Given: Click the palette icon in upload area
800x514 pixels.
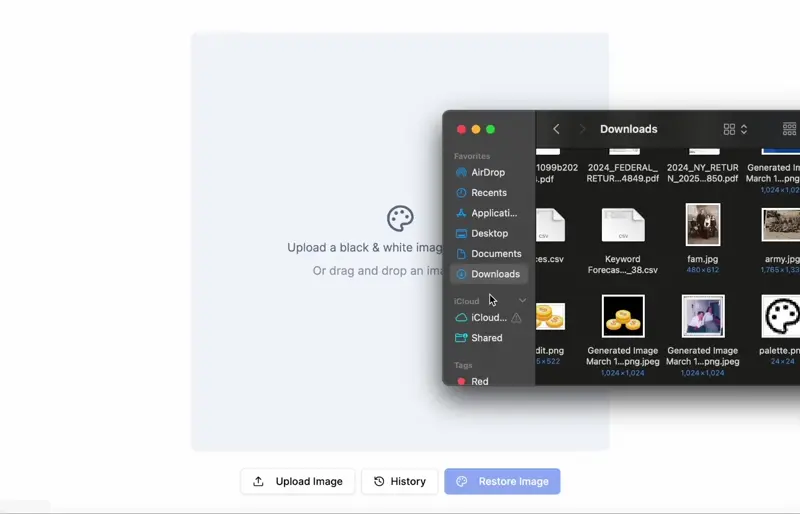Looking at the screenshot, I should point(400,218).
